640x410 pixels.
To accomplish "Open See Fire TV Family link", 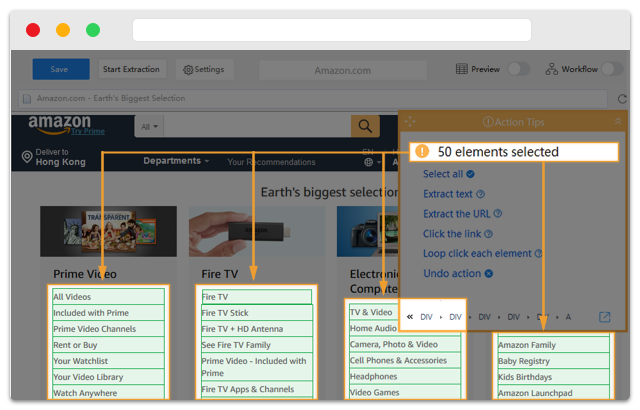I will [x=257, y=345].
